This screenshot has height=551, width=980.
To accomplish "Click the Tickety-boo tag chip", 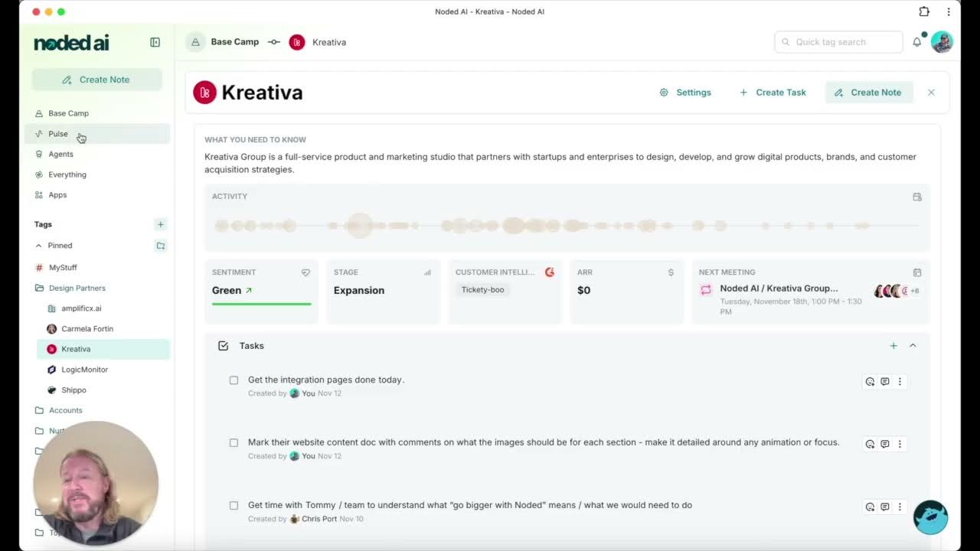I will click(x=482, y=290).
